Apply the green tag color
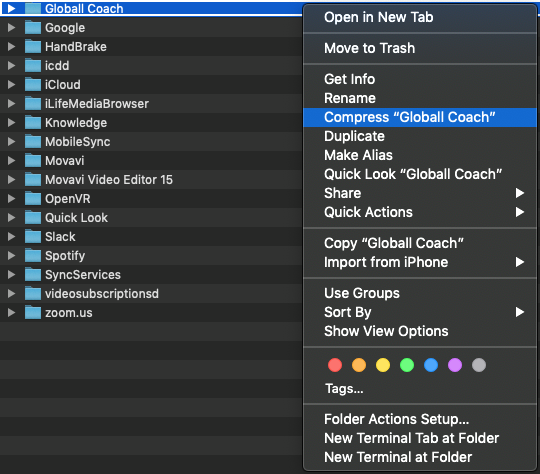The width and height of the screenshot is (540, 474). tap(407, 365)
